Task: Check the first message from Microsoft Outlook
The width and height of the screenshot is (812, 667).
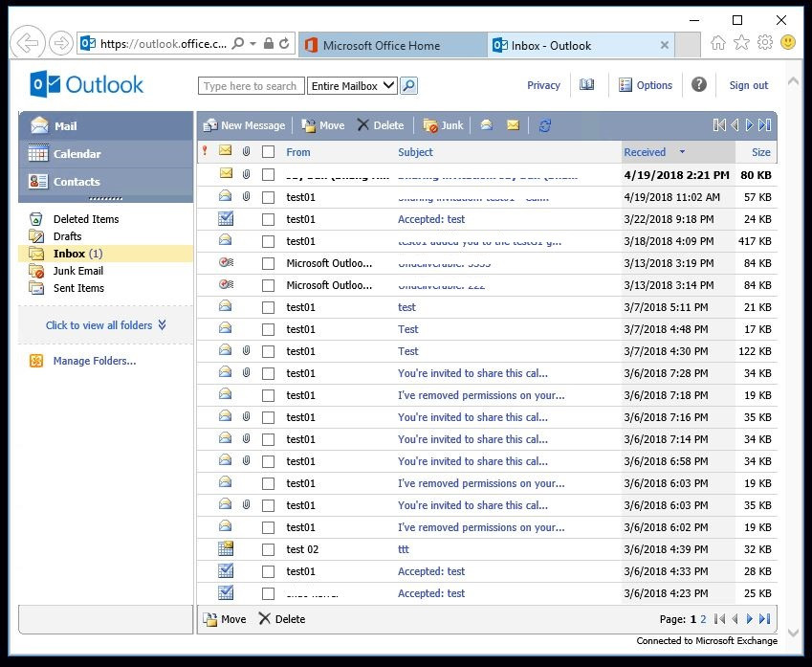Action: [x=268, y=263]
